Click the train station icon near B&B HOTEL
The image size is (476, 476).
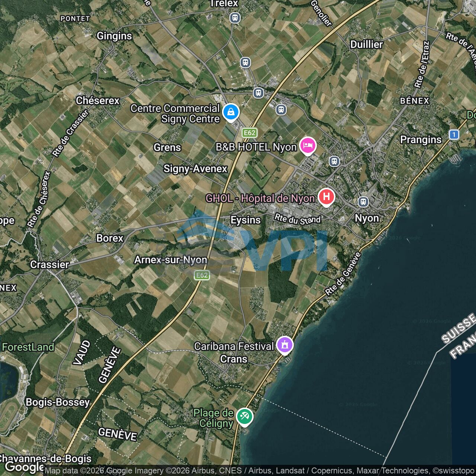(x=334, y=161)
